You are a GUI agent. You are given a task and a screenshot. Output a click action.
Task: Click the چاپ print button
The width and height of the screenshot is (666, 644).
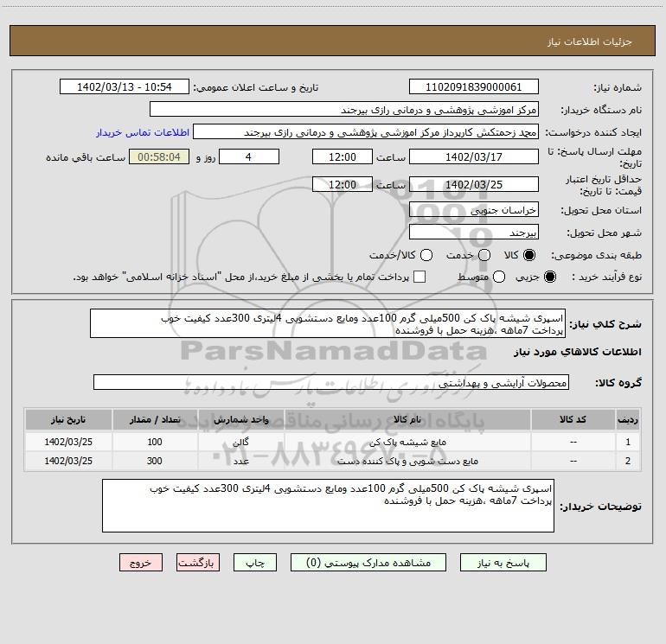coord(255,563)
